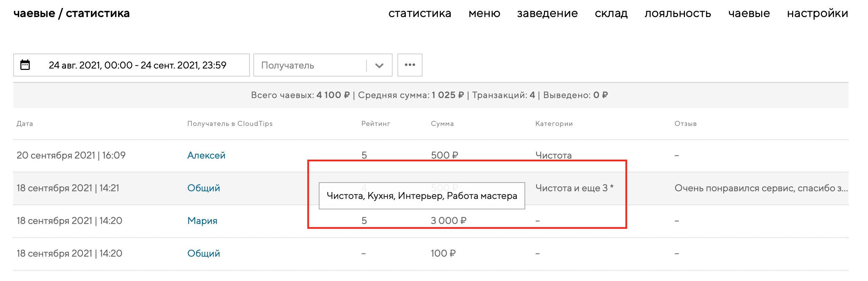The width and height of the screenshot is (868, 281).
Task: Open настройки in the top menu
Action: pyautogui.click(x=817, y=13)
